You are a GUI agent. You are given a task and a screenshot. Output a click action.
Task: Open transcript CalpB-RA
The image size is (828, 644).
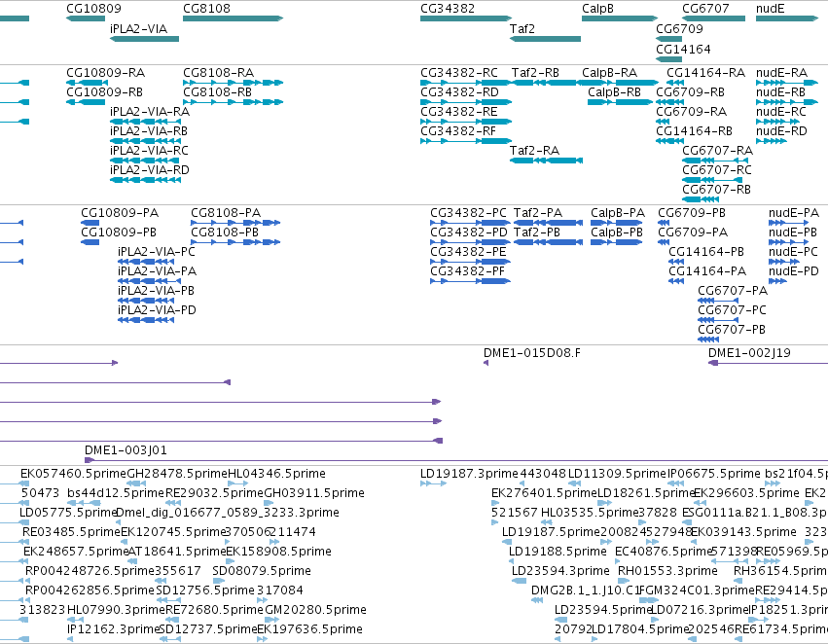coord(620,83)
